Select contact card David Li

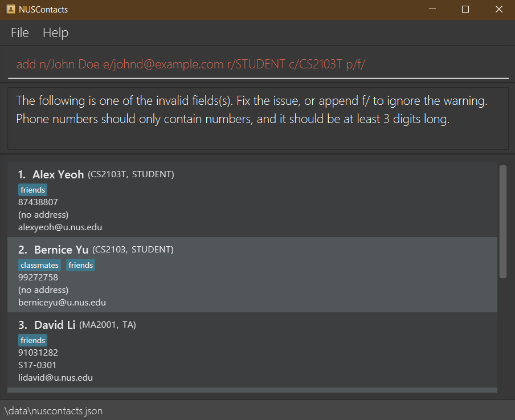point(252,350)
